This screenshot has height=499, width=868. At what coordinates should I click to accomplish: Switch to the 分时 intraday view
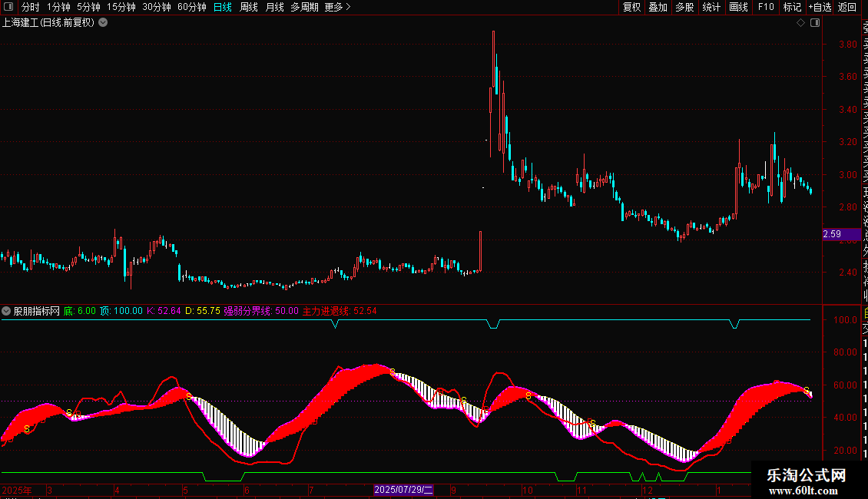coord(31,7)
